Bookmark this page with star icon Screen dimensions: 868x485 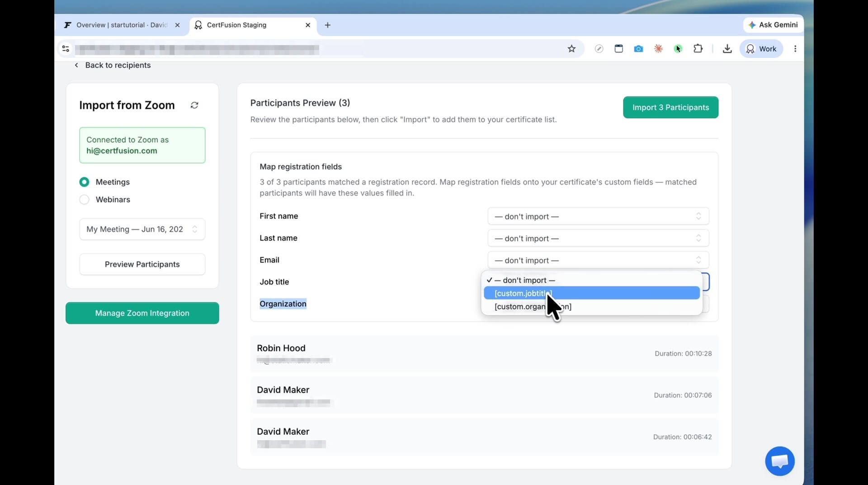(571, 49)
